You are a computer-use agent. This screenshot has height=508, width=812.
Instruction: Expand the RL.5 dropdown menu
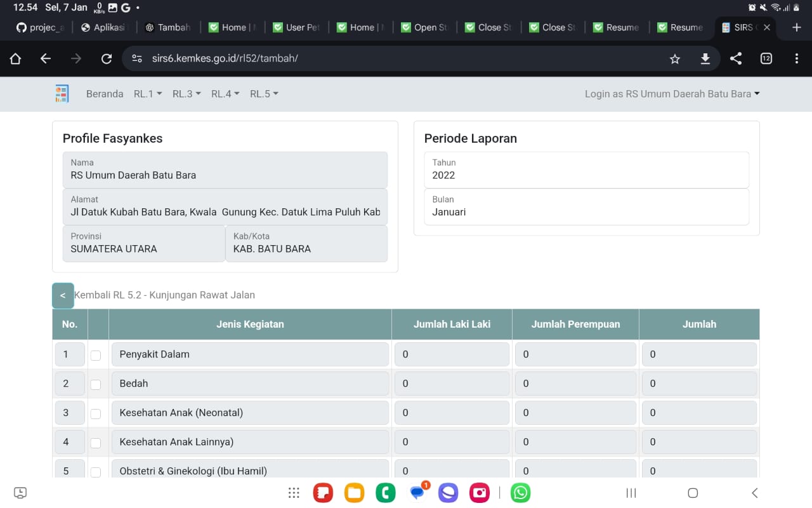coord(264,93)
